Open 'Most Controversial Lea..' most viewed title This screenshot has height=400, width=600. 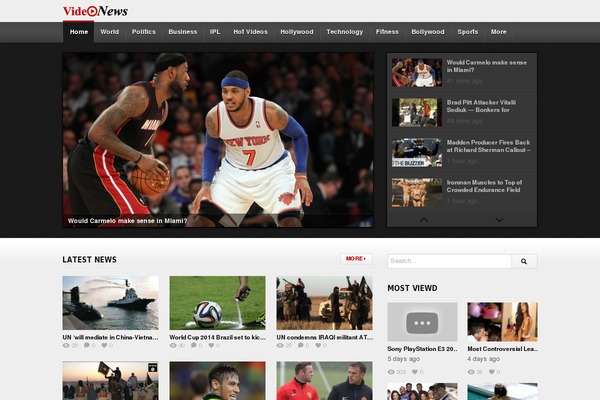(502, 349)
